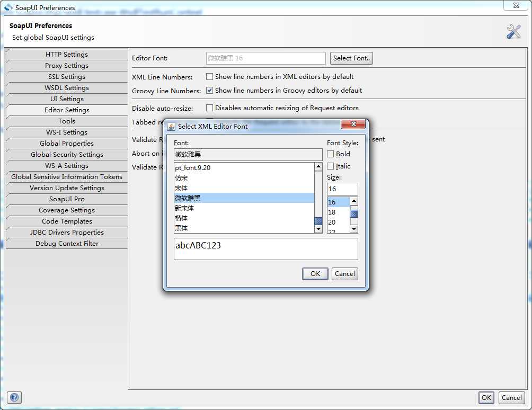Click the Java icon in font dialog title
The image size is (532, 410).
click(171, 127)
